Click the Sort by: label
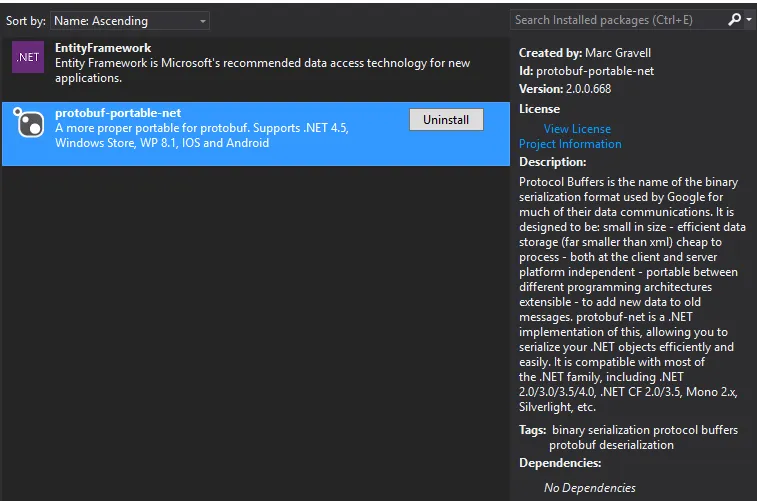Screen dimensions: 757x501 click(26, 21)
